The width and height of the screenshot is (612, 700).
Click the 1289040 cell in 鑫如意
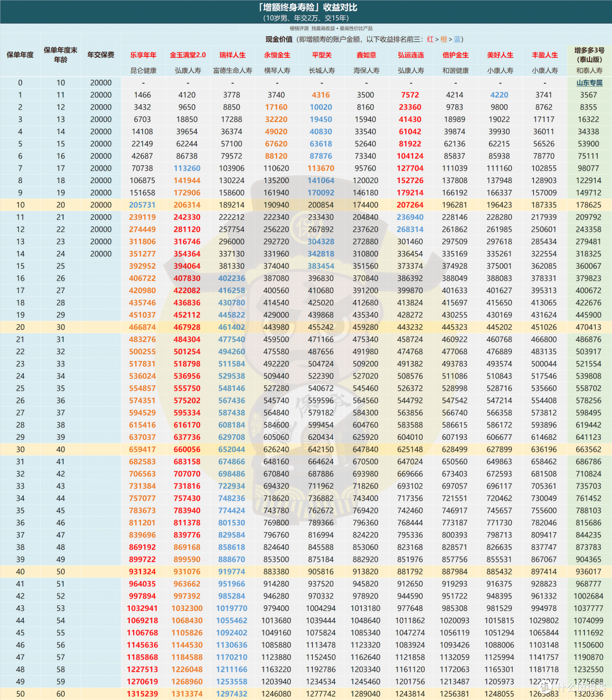[365, 694]
